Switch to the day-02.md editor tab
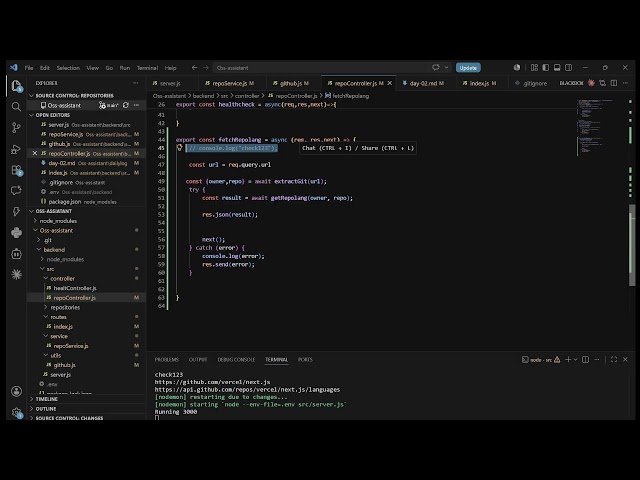 pos(423,83)
